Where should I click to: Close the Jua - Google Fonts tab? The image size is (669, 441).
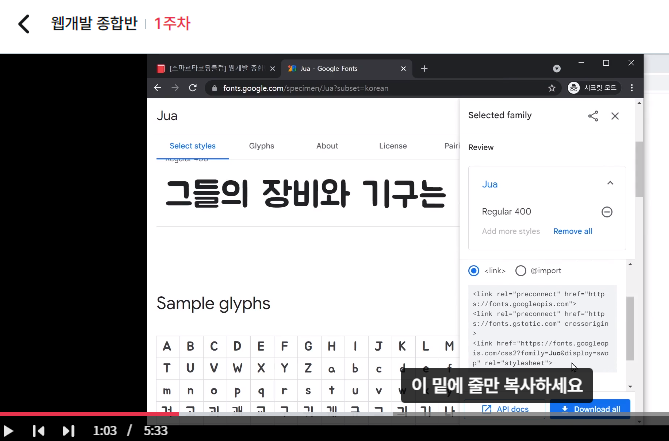coord(403,69)
